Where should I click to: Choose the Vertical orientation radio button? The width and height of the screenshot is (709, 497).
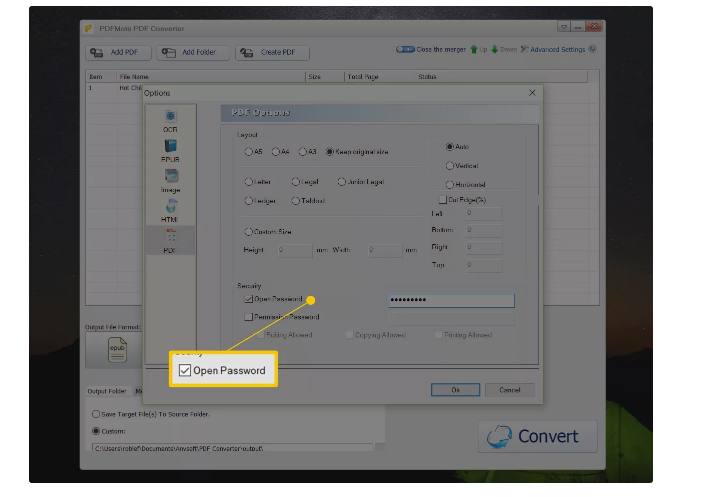pos(449,166)
